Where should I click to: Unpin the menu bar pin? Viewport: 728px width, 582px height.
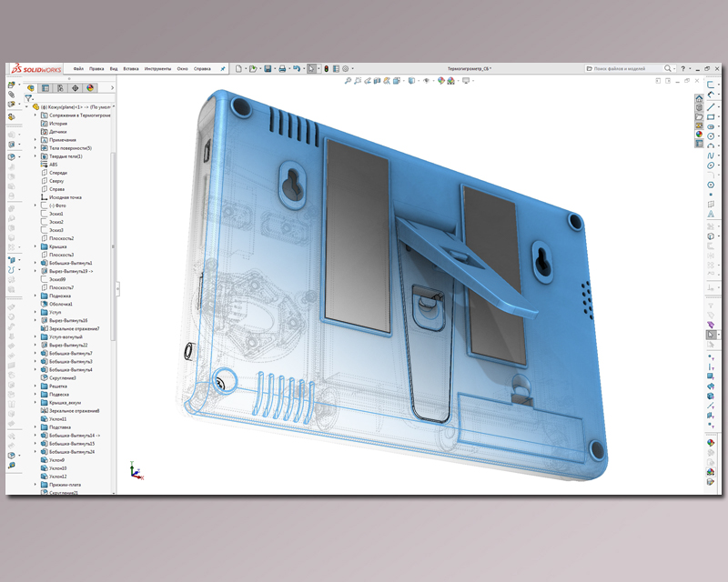[x=223, y=66]
